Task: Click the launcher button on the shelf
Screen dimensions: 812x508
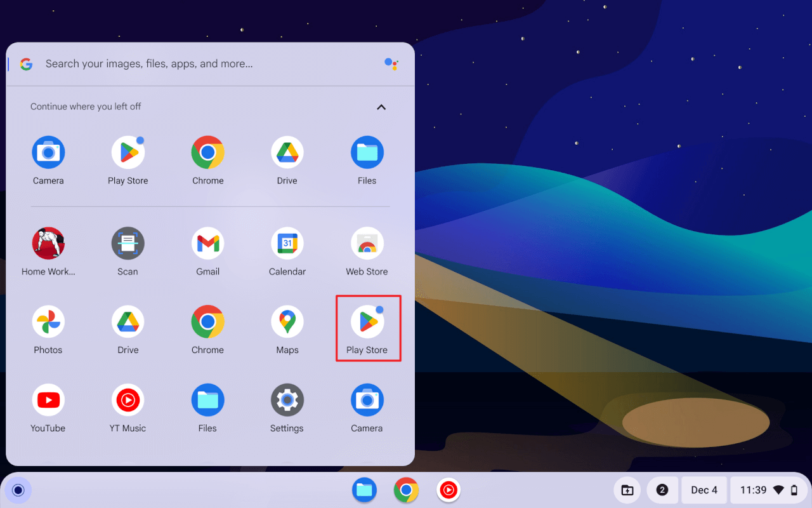Action: [x=18, y=490]
